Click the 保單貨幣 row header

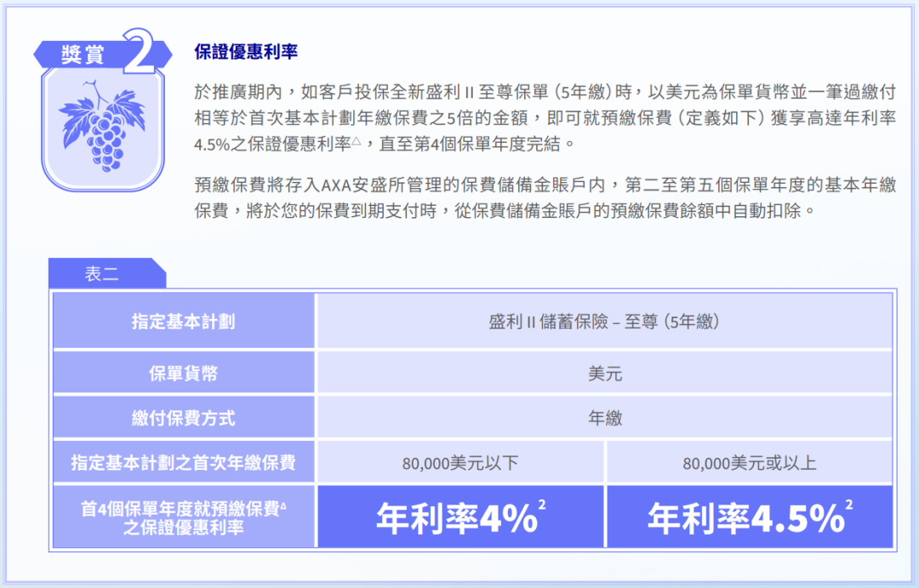click(x=184, y=372)
